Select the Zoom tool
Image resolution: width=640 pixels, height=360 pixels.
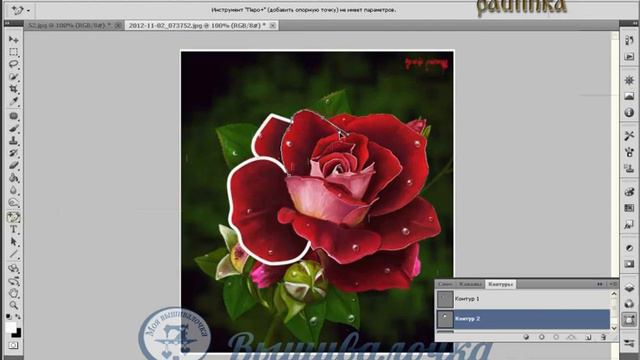13,305
